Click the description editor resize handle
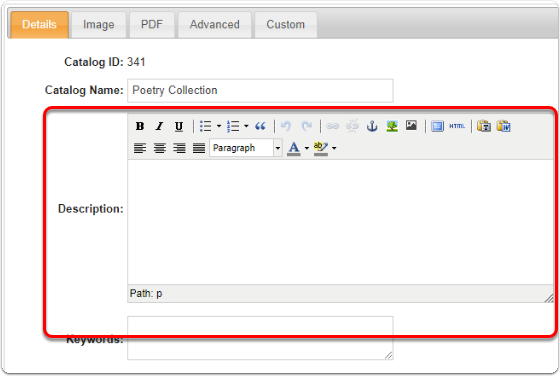Image resolution: width=560 pixels, height=376 pixels. tap(549, 298)
